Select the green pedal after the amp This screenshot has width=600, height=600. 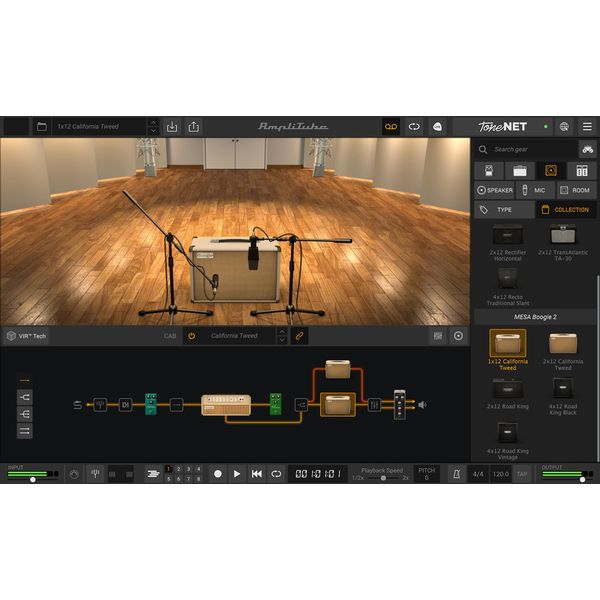click(276, 404)
